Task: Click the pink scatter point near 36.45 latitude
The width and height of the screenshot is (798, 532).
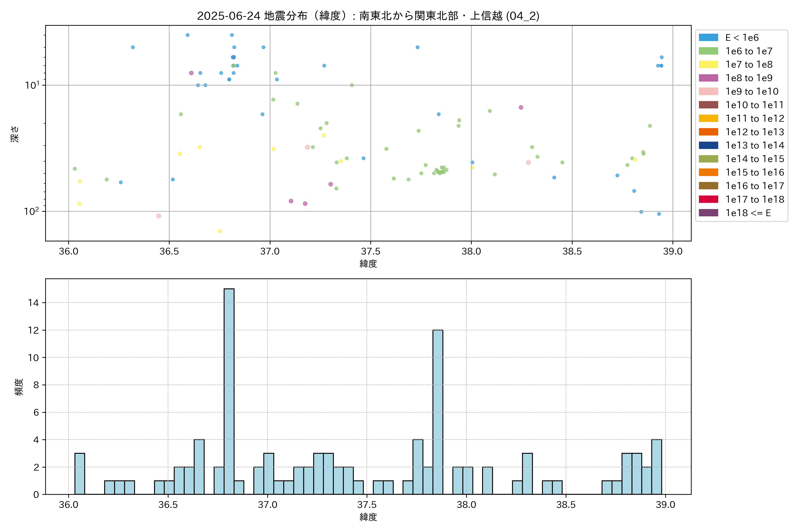Action: coord(158,216)
